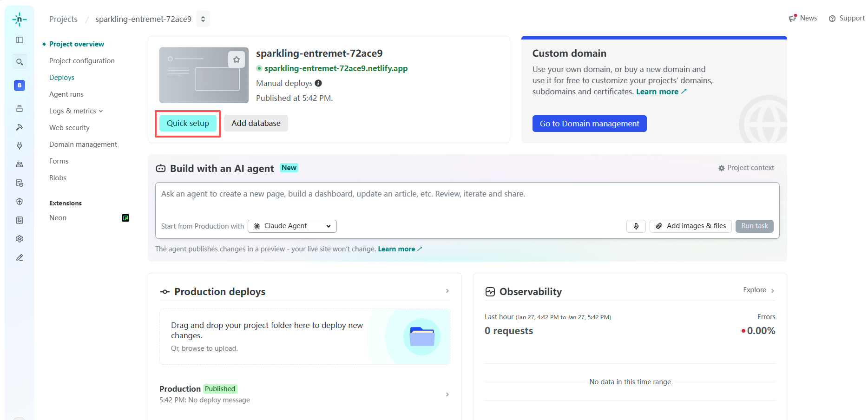Click Learn more in Custom domain card
The image size is (868, 420).
coord(661,92)
